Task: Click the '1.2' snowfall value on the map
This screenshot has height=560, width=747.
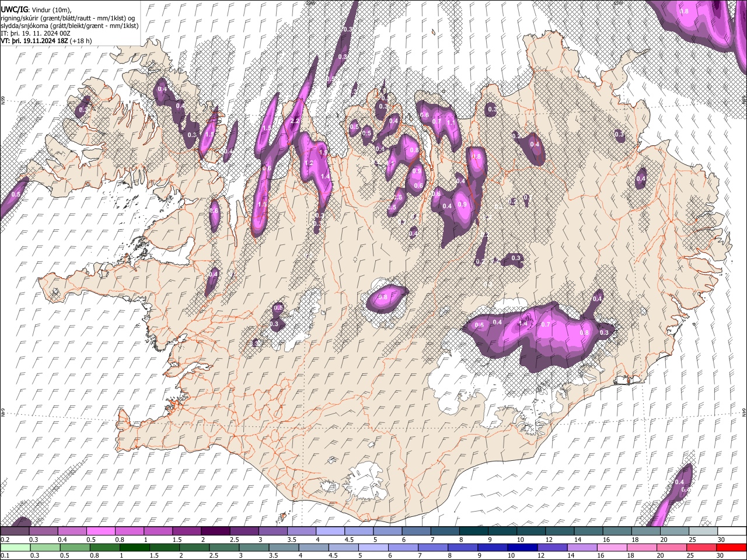Action: [309, 163]
